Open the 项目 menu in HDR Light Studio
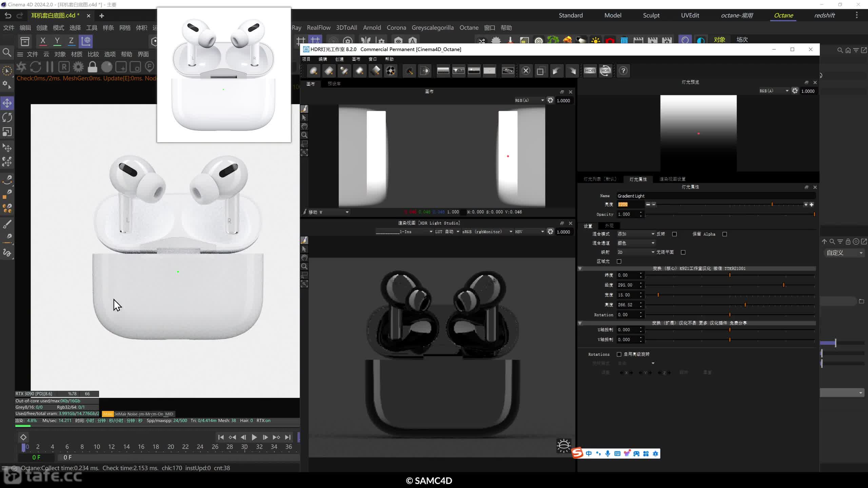Image resolution: width=868 pixels, height=488 pixels. pos(306,59)
